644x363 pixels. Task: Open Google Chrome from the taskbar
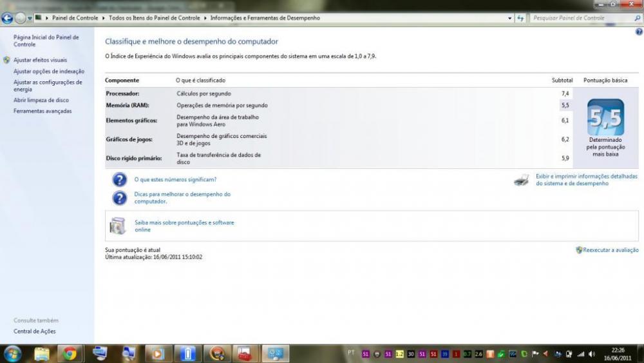click(70, 353)
